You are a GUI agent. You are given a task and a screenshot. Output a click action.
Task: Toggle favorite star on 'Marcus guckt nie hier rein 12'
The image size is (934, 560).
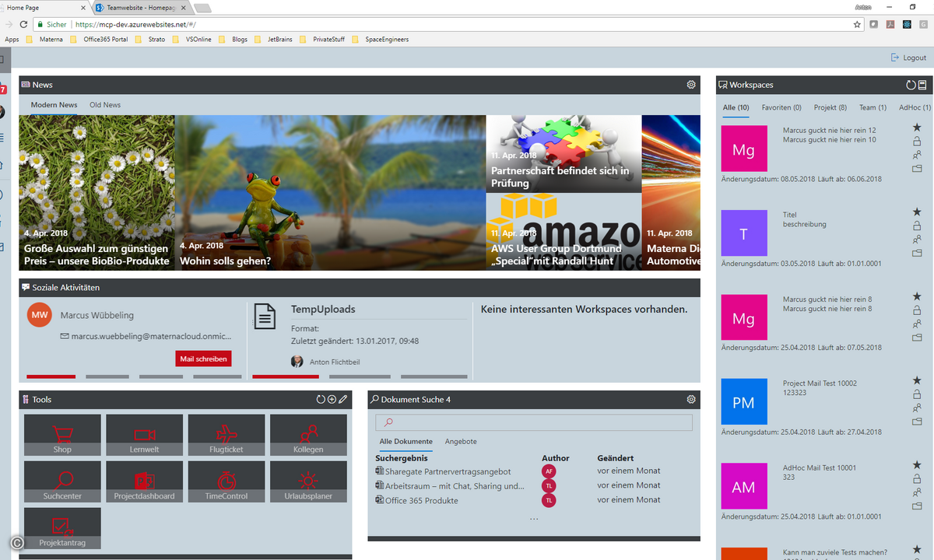click(x=917, y=128)
